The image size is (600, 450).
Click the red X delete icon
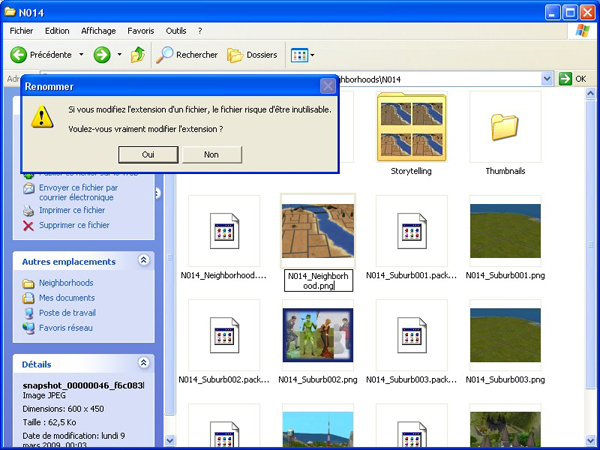(28, 226)
